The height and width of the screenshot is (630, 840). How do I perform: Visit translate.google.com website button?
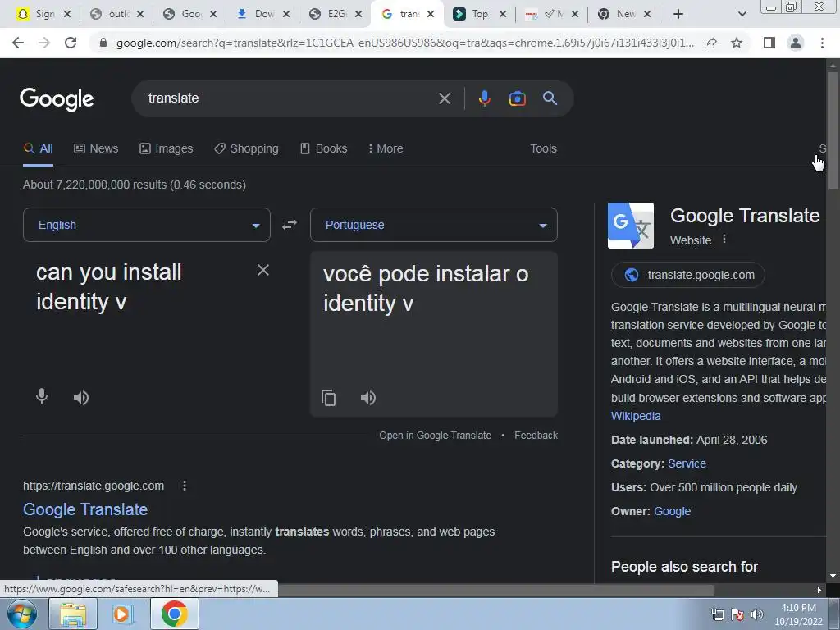(x=688, y=275)
